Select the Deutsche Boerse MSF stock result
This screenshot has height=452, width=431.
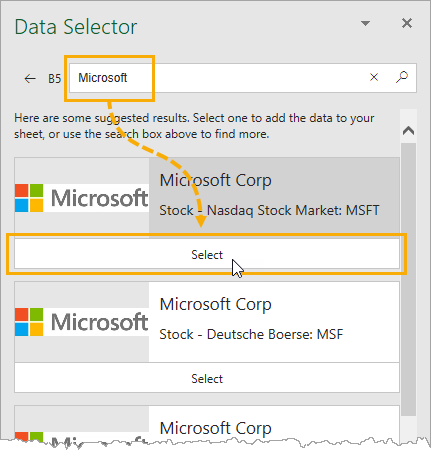[x=207, y=378]
